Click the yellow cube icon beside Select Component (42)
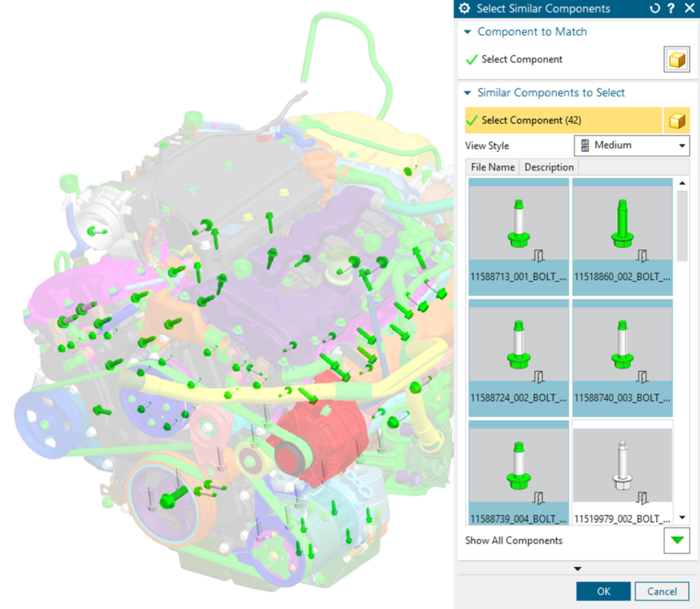 tap(676, 120)
